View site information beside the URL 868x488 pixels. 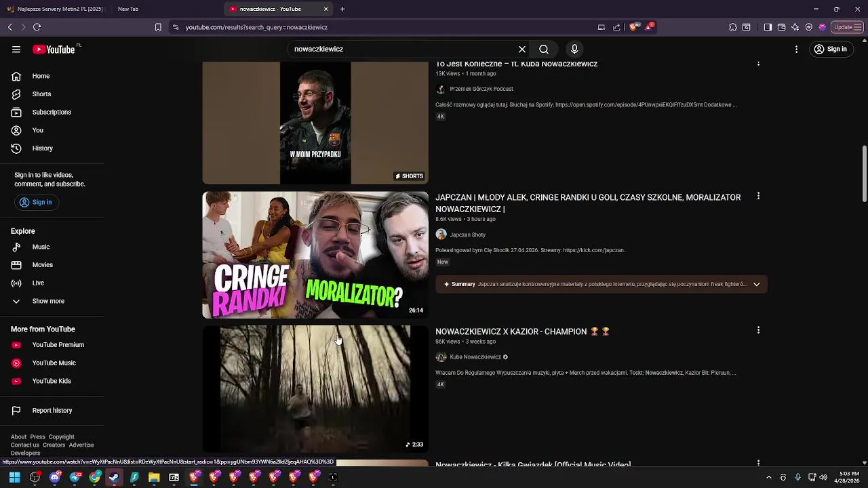click(x=176, y=27)
